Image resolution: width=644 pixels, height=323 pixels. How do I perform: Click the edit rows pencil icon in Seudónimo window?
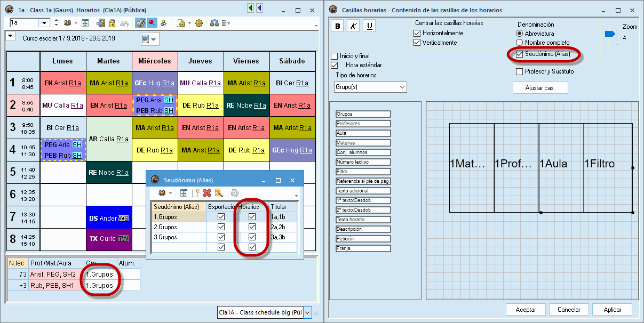pos(219,193)
